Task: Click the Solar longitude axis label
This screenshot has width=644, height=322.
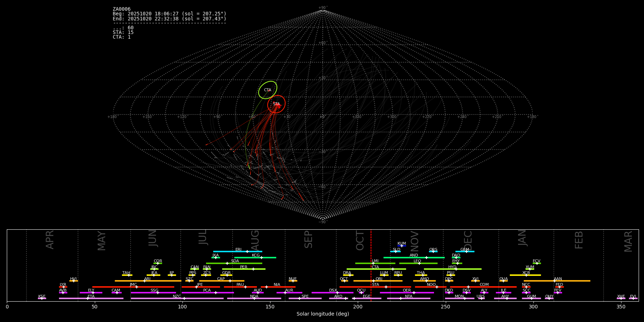Action: (x=323, y=314)
